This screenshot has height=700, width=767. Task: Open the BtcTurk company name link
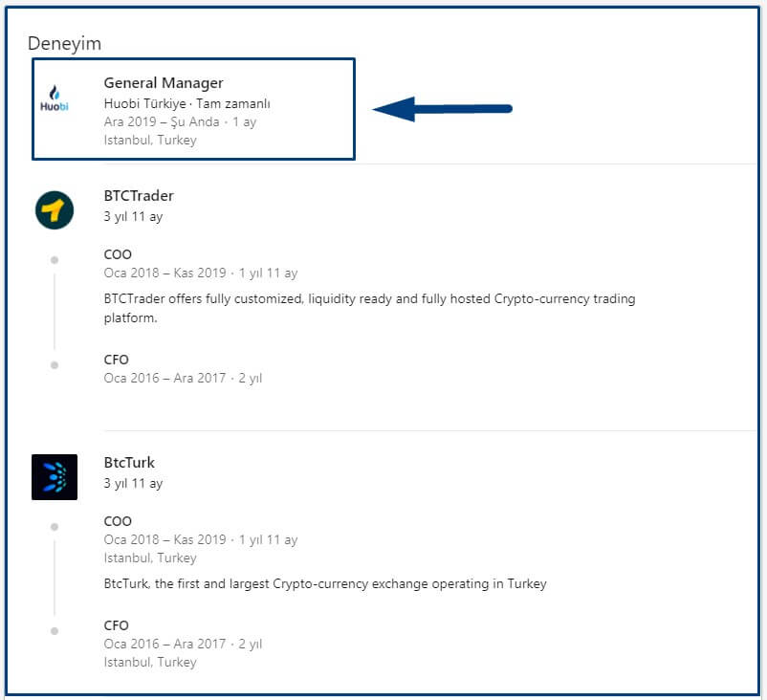pos(129,463)
